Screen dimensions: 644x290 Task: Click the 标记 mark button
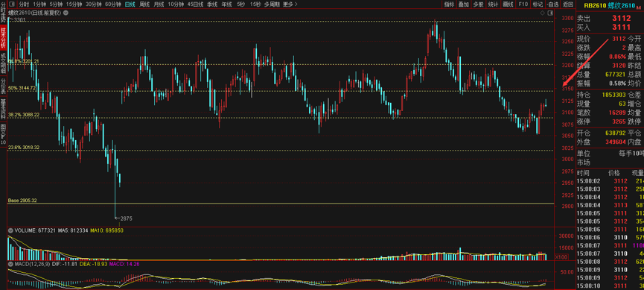[x=538, y=4]
